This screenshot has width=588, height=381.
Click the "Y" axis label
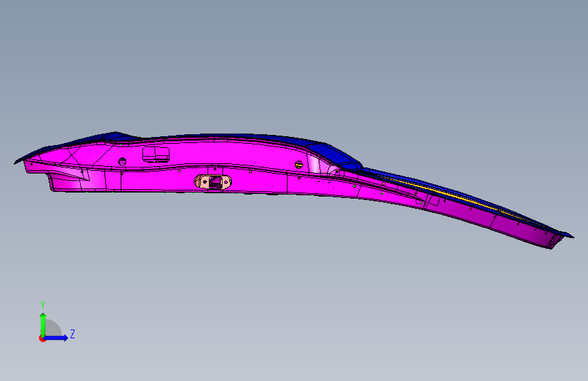[x=43, y=305]
